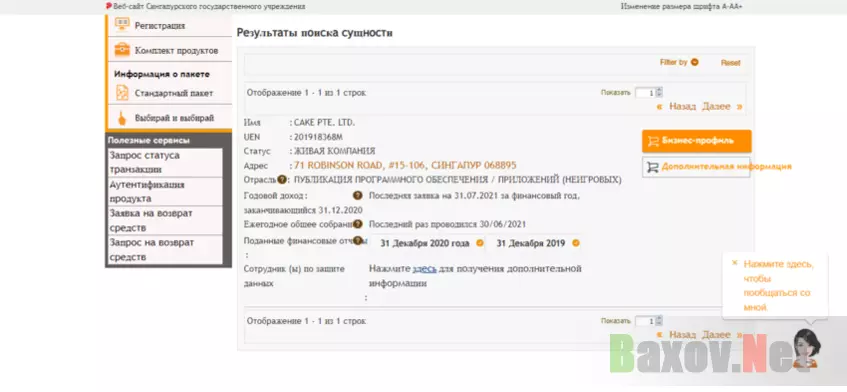
Task: Click the company name CAKE PTE. LTD.
Action: (x=324, y=123)
